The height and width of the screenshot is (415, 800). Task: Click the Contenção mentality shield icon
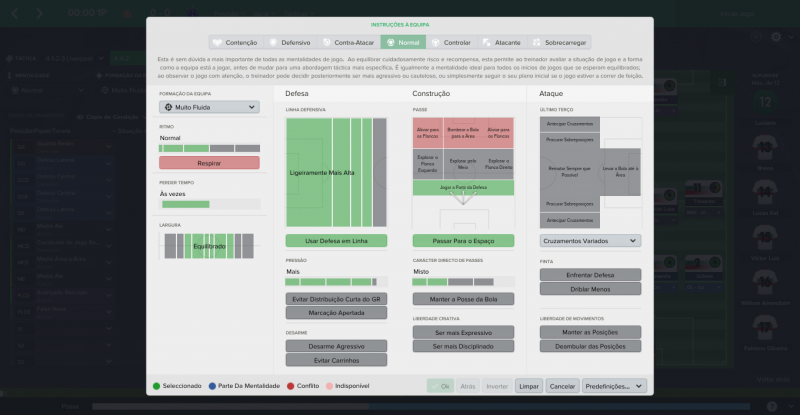[219, 43]
